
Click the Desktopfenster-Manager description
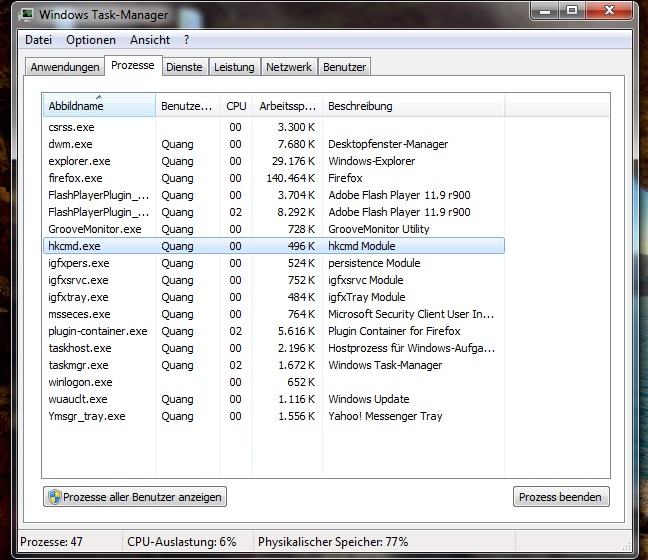(x=388, y=144)
